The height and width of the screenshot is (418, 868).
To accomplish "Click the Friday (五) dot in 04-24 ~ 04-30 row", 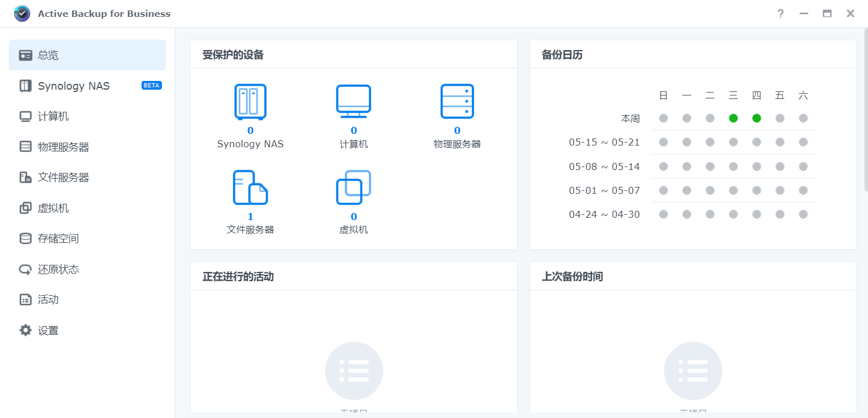I will (x=780, y=214).
